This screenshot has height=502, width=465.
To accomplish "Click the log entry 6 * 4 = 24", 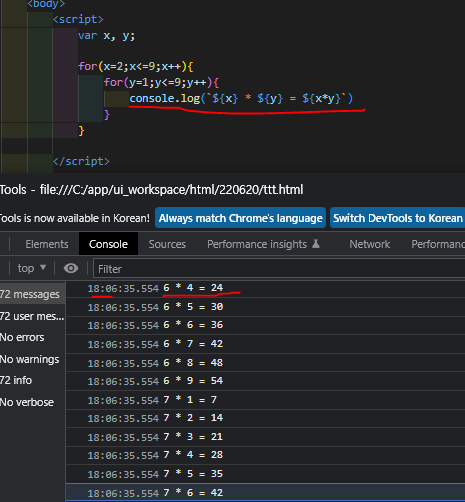I will click(x=265, y=288).
